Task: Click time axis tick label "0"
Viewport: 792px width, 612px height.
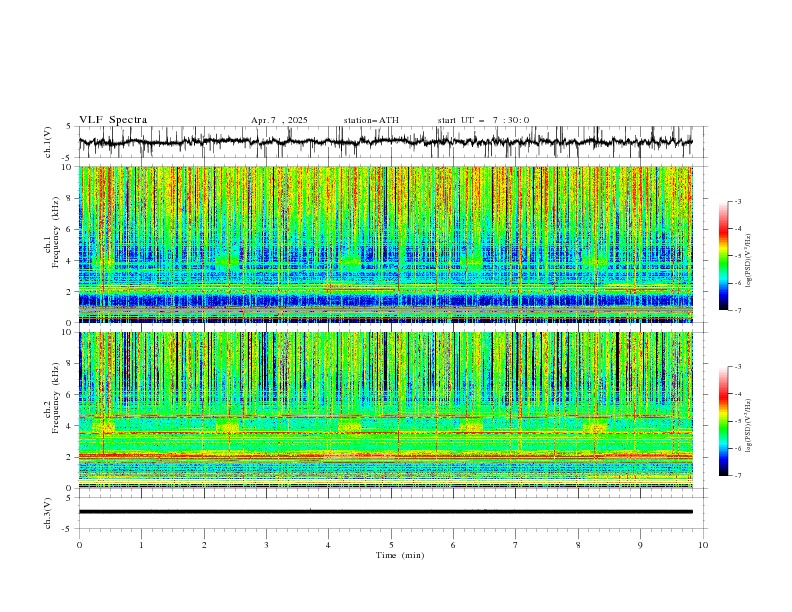Action: point(79,545)
